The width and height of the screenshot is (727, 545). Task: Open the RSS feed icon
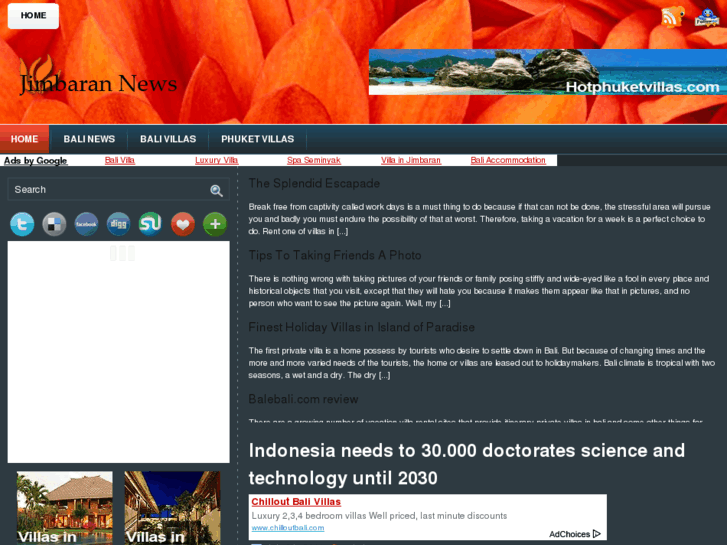(672, 17)
